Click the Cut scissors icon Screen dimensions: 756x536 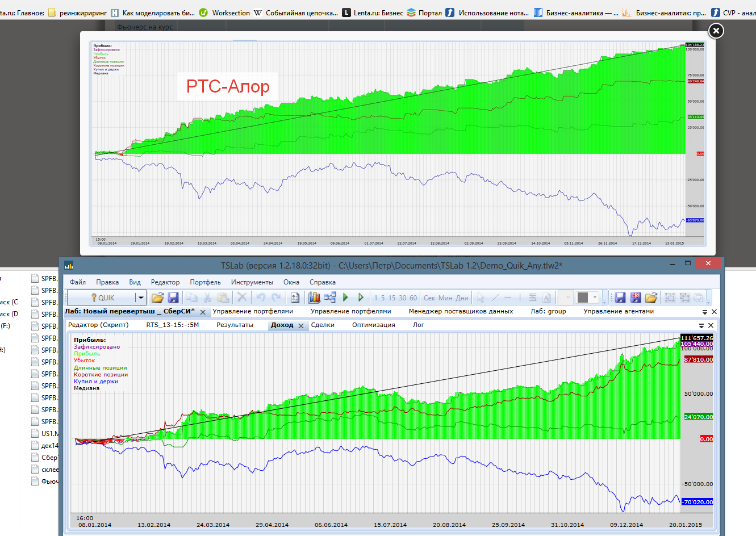(x=207, y=298)
